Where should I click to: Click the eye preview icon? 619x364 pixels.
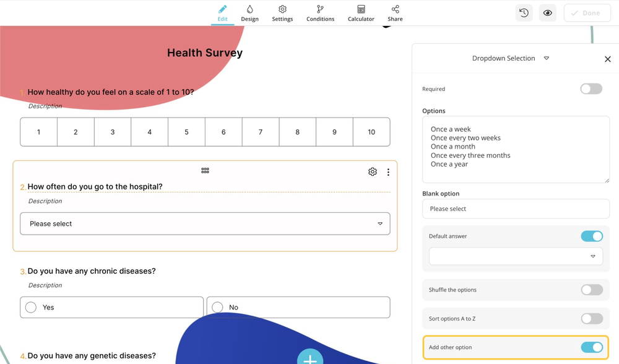pyautogui.click(x=548, y=13)
